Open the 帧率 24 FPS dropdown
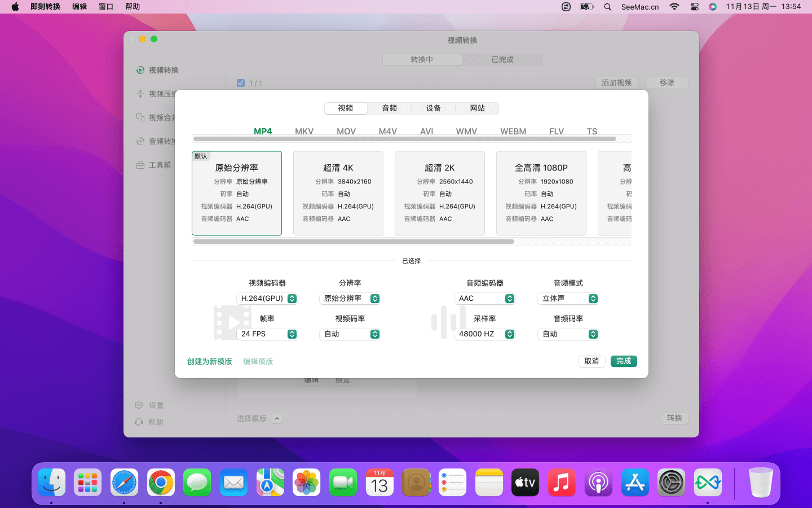Screen dimensions: 812x508 tap(267, 334)
